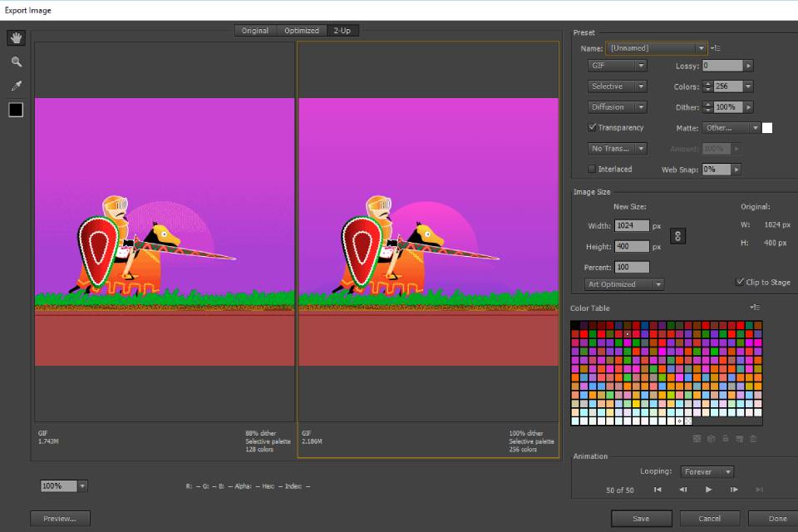Screen dimensions: 798x532
Task: Click the delete color trash icon
Action: tap(752, 438)
